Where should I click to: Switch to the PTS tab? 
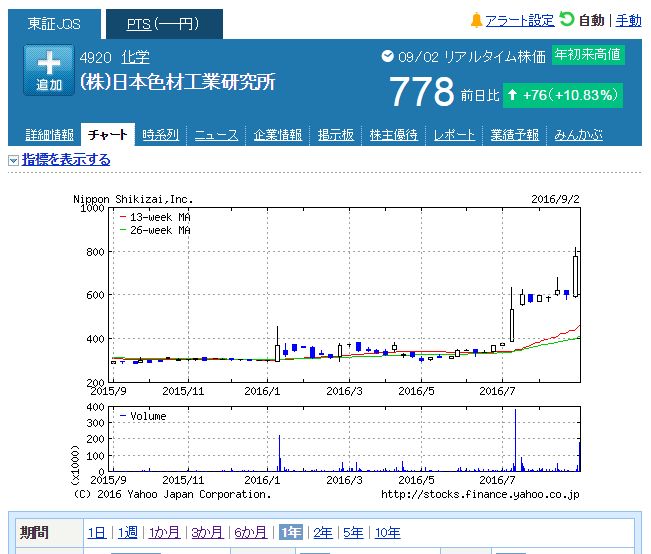pyautogui.click(x=164, y=24)
